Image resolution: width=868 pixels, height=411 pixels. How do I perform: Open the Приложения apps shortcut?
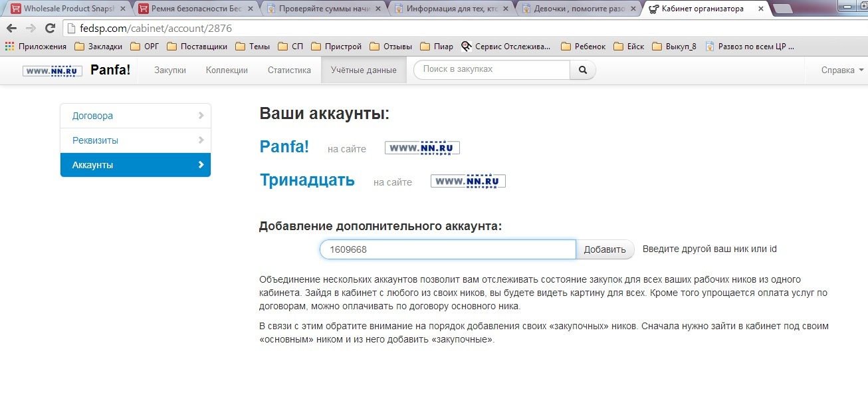pos(37,47)
